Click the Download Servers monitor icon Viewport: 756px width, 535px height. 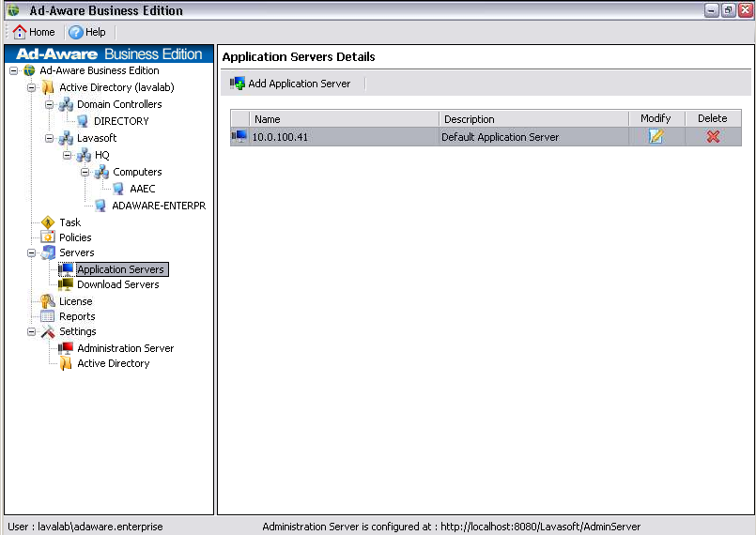[x=66, y=284]
